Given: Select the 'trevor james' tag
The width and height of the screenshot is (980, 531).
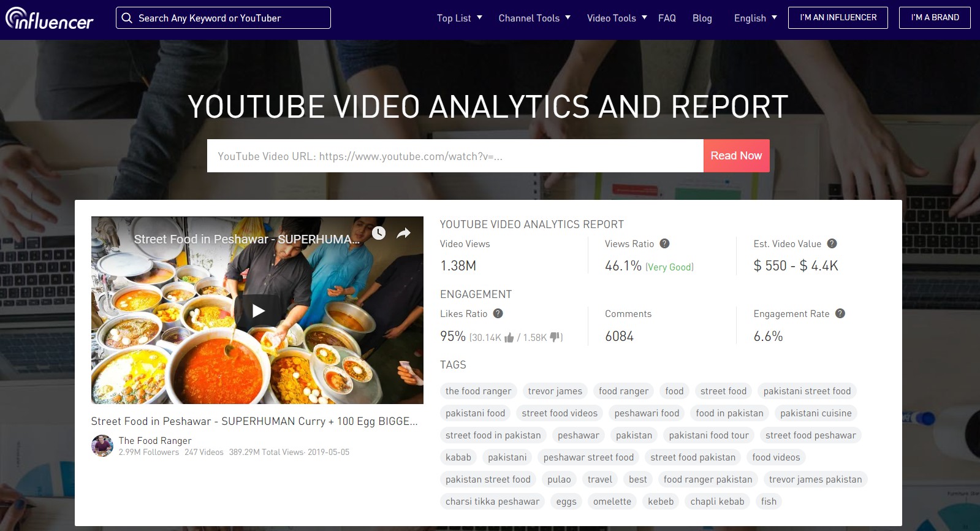Looking at the screenshot, I should (x=555, y=391).
